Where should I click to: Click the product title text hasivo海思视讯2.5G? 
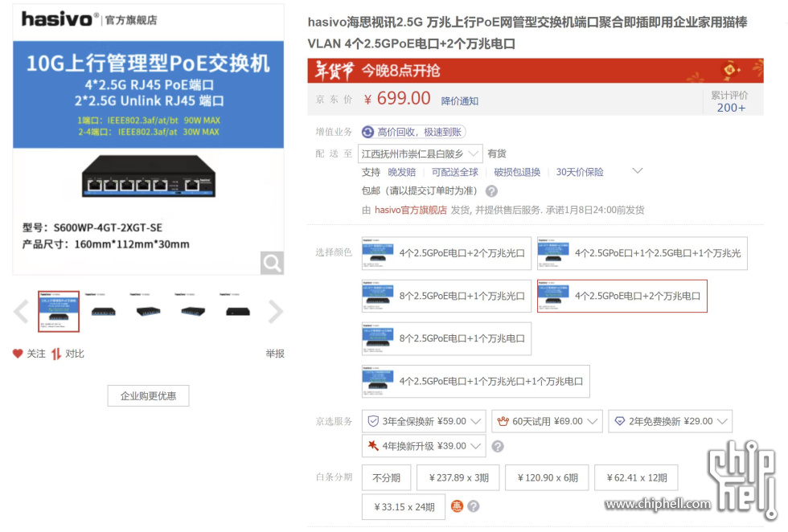pyautogui.click(x=527, y=33)
